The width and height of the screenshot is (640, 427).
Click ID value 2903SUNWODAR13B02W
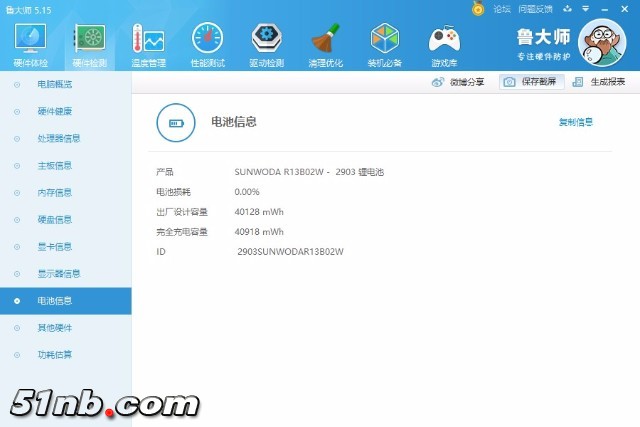pyautogui.click(x=290, y=252)
